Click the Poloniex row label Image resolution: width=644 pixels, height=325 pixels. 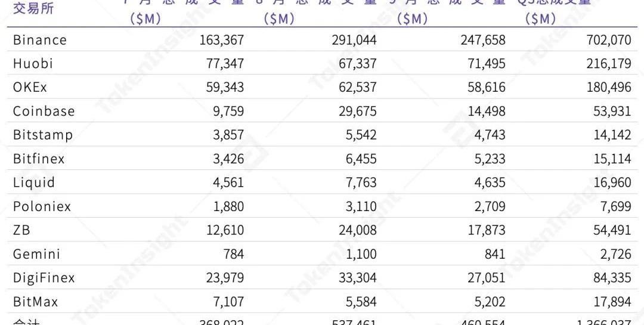(42, 207)
